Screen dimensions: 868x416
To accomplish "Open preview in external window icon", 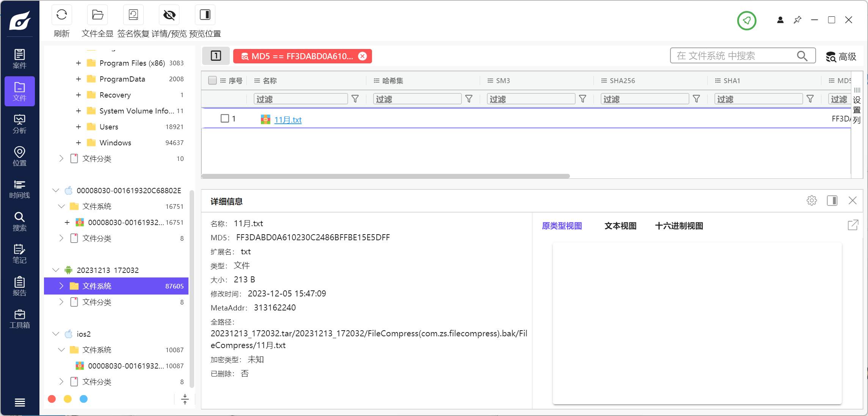I will pos(853,225).
